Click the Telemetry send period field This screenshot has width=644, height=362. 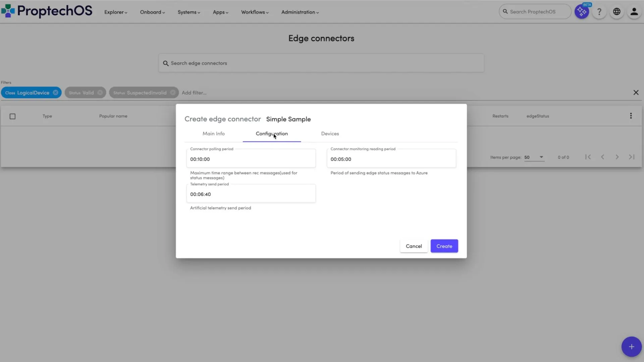point(251,194)
